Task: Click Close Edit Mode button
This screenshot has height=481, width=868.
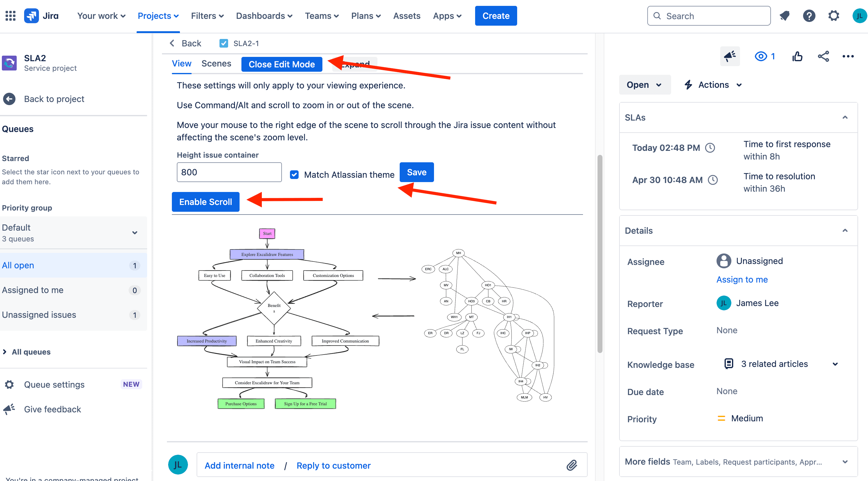Action: (282, 64)
